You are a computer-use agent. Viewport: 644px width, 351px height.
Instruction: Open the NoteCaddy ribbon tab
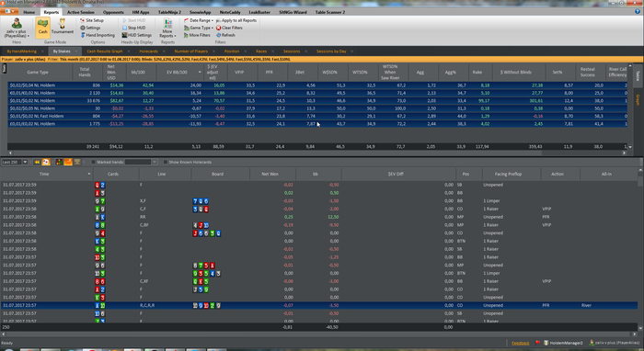[230, 12]
